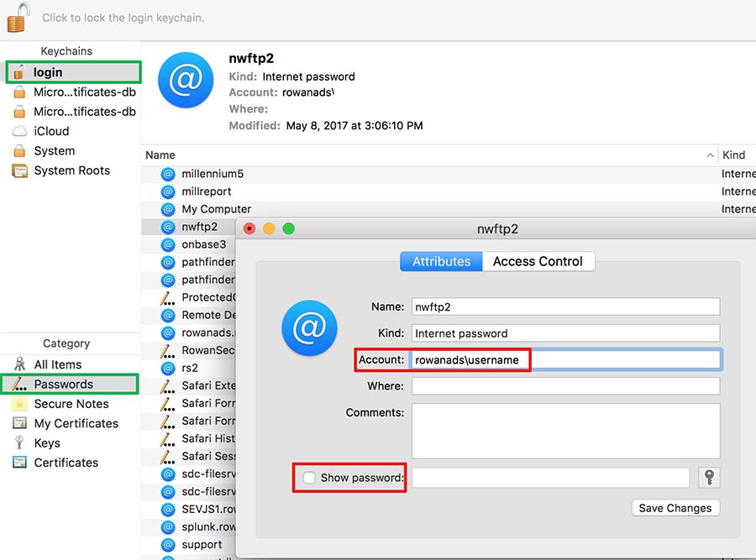Switch to the Access Control tab
This screenshot has width=756, height=560.
[538, 261]
